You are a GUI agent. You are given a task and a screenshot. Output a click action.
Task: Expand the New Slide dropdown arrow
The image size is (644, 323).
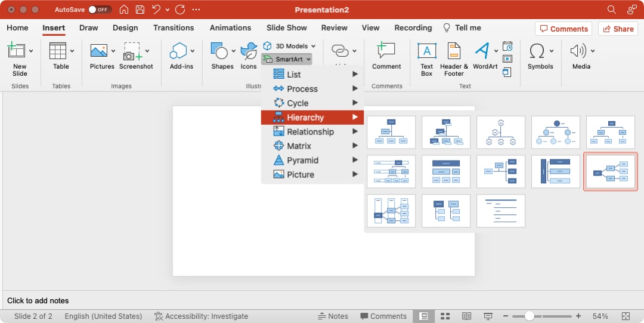(x=31, y=51)
